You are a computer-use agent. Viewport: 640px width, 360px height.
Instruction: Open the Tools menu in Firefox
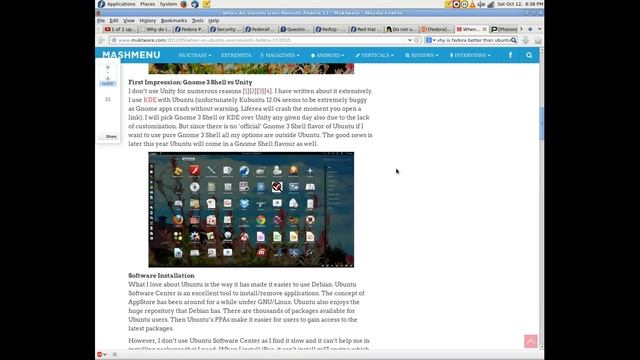click(x=198, y=20)
